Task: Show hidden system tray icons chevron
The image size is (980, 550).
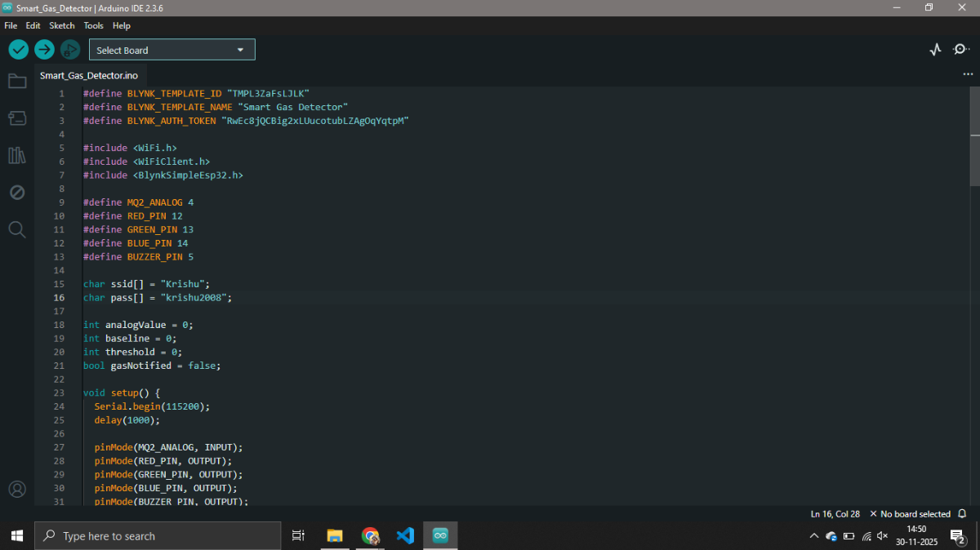Action: 813,536
